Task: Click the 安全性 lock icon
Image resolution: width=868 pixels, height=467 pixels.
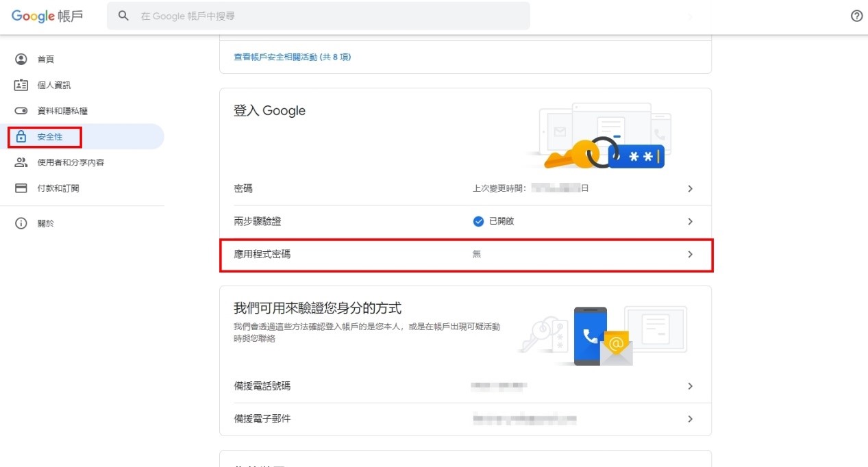Action: [x=21, y=136]
